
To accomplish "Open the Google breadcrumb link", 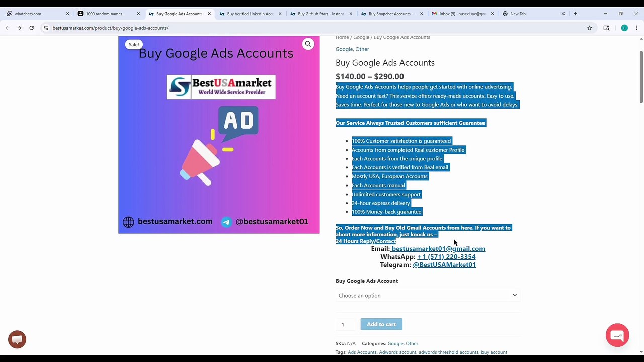I will (x=361, y=37).
